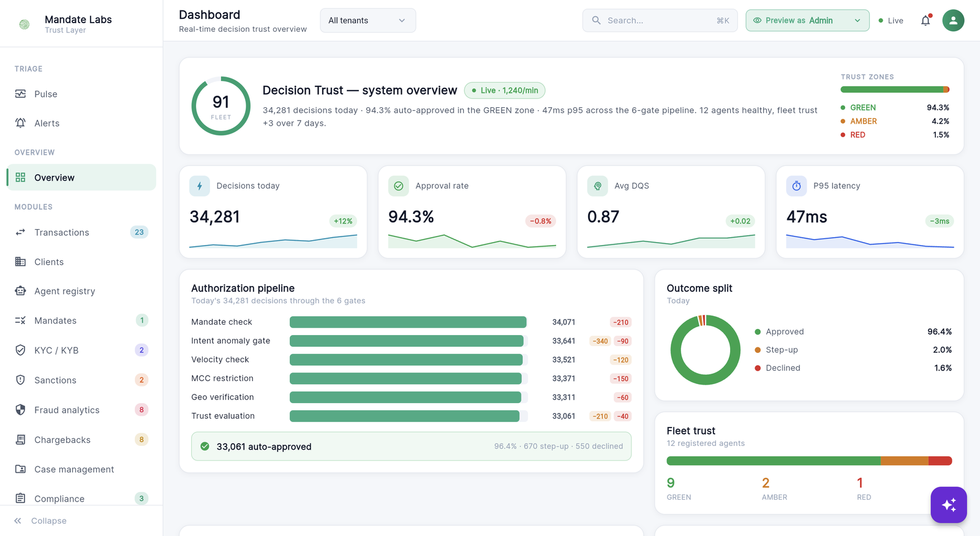980x536 pixels.
Task: Collapse the sidebar navigation
Action: tap(40, 521)
